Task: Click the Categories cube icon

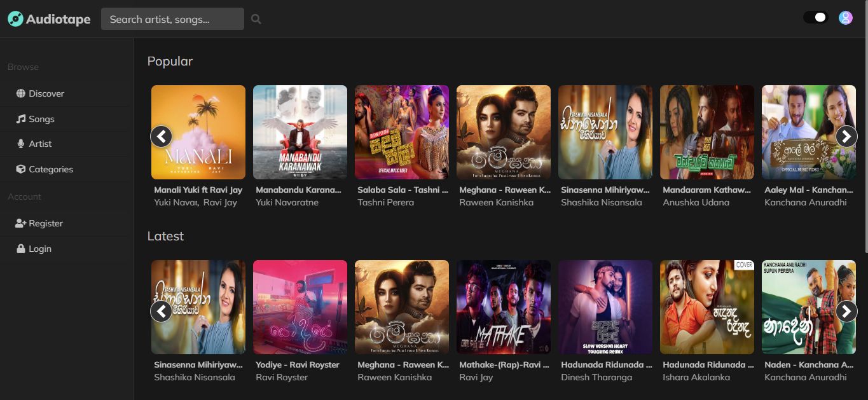Action: (21, 169)
